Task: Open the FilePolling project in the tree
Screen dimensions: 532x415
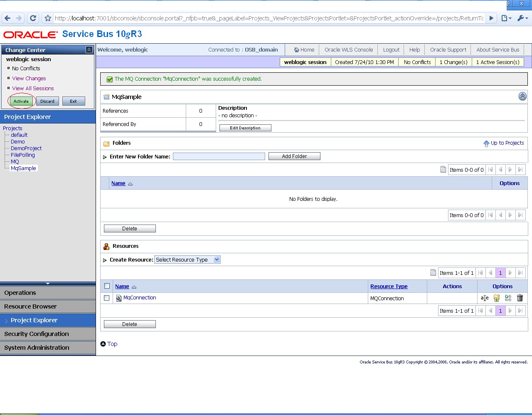Action: pyautogui.click(x=23, y=155)
